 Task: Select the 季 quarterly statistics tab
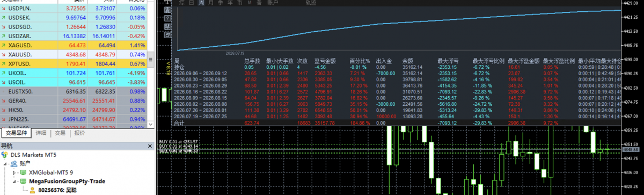pyautogui.click(x=221, y=3)
